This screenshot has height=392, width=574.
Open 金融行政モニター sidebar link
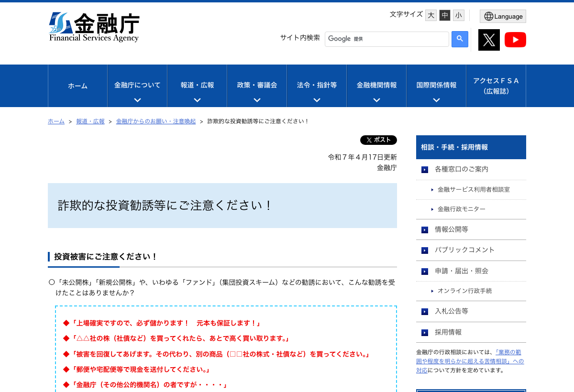point(462,209)
